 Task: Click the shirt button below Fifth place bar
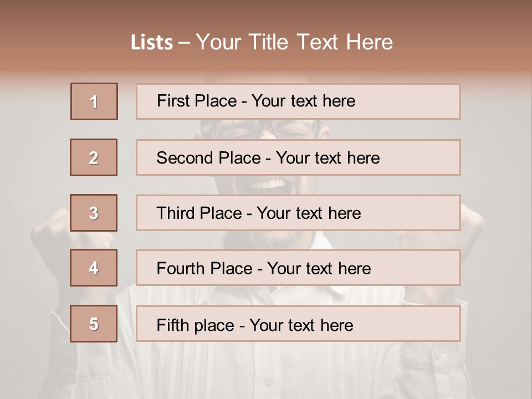pos(268,381)
